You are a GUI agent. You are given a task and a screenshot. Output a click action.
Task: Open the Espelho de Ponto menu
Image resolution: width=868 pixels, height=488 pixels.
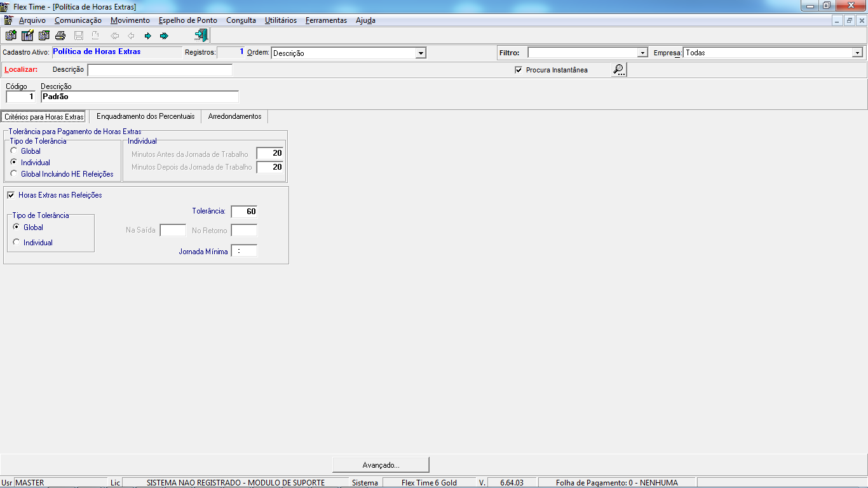(x=188, y=20)
